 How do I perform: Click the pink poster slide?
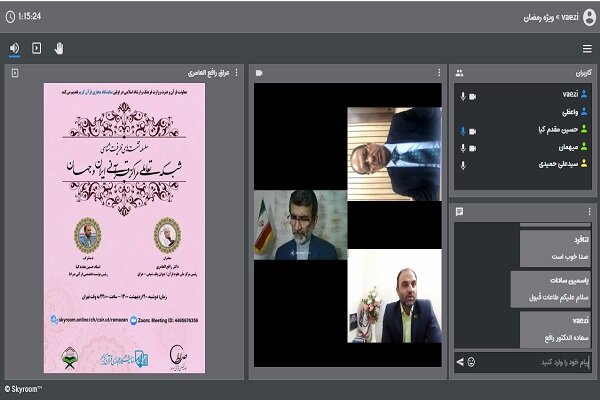124,228
